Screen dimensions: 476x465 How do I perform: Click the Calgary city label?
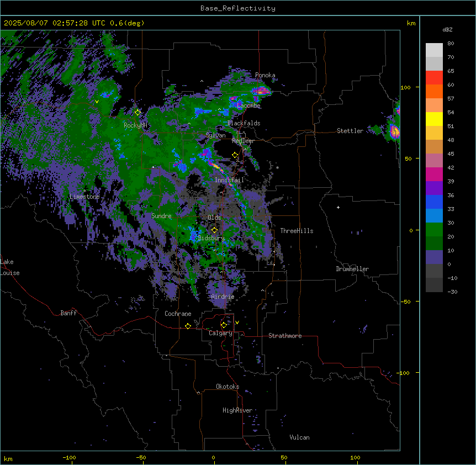220,333
